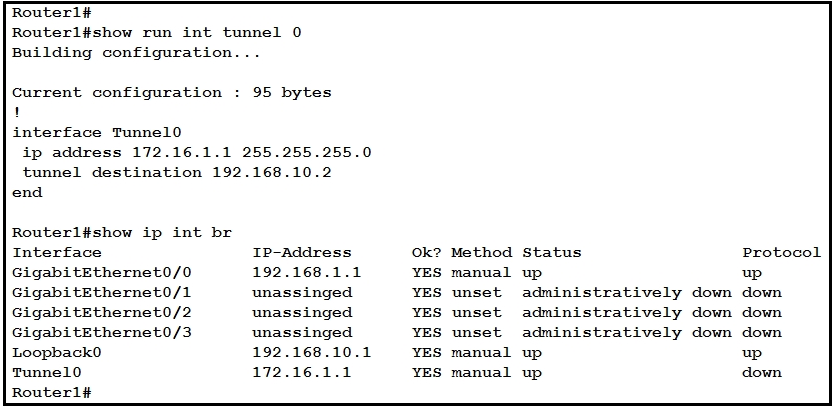
Task: Click the GigabitEthernet0/2 interface name
Action: [x=101, y=312]
